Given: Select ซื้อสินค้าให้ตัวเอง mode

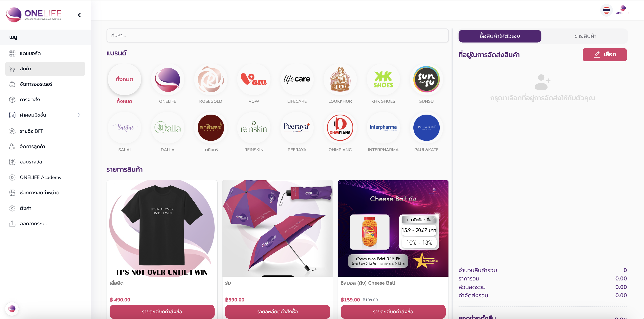Looking at the screenshot, I should tap(500, 36).
